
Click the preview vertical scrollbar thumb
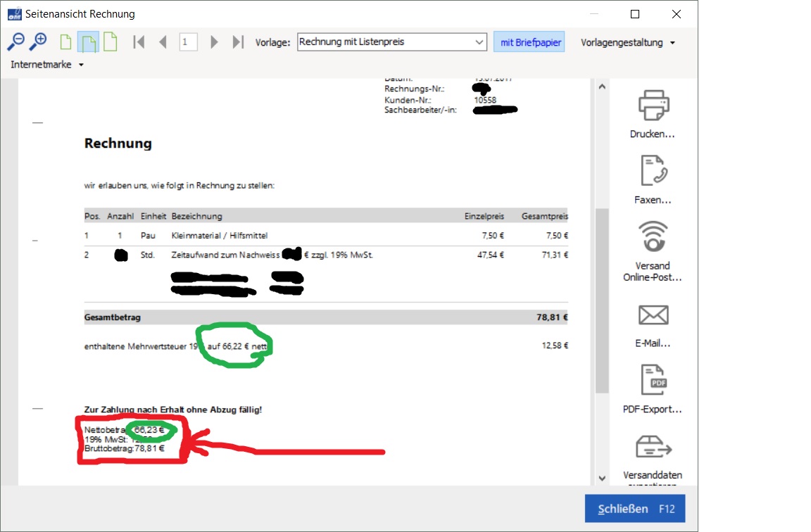tap(602, 300)
